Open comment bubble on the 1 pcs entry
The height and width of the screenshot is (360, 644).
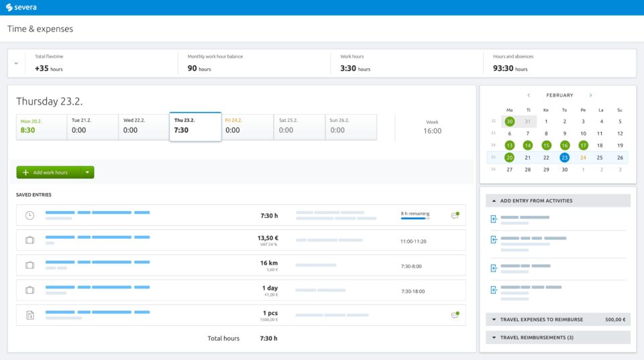tap(455, 314)
